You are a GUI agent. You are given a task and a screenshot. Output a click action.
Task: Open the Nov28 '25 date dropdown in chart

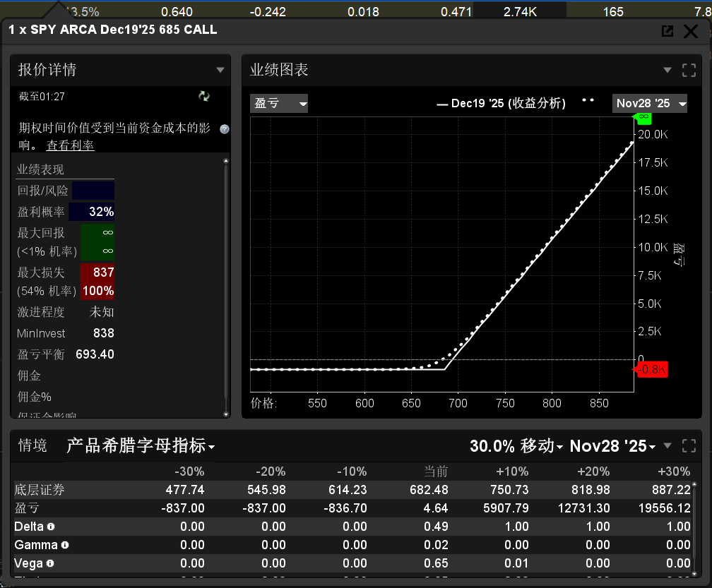pos(650,104)
